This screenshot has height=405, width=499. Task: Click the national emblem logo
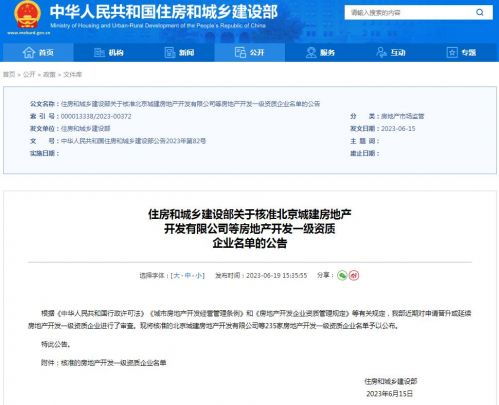[x=27, y=15]
